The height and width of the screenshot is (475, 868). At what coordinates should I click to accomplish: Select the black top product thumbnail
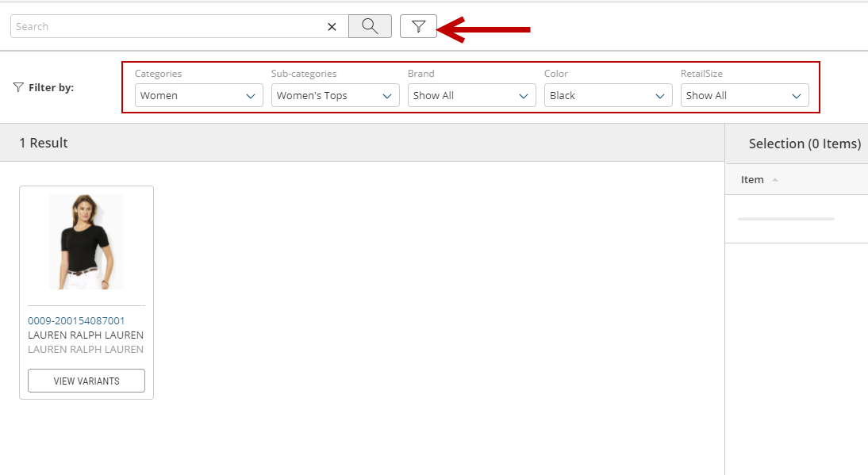click(86, 242)
